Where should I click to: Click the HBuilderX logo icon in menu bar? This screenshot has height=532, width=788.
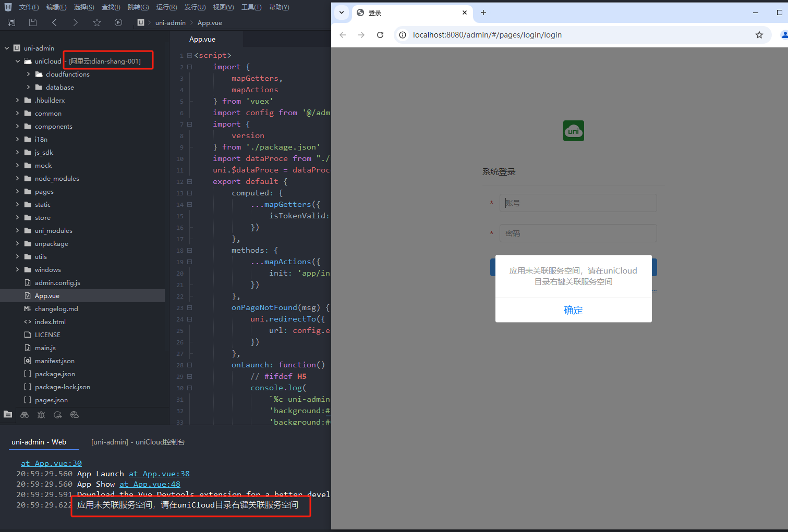pos(8,7)
